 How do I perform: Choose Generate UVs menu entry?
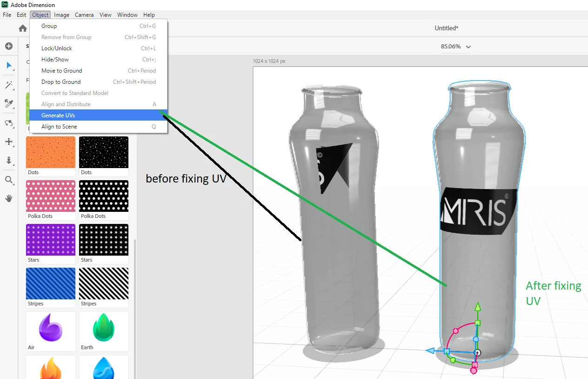(98, 115)
